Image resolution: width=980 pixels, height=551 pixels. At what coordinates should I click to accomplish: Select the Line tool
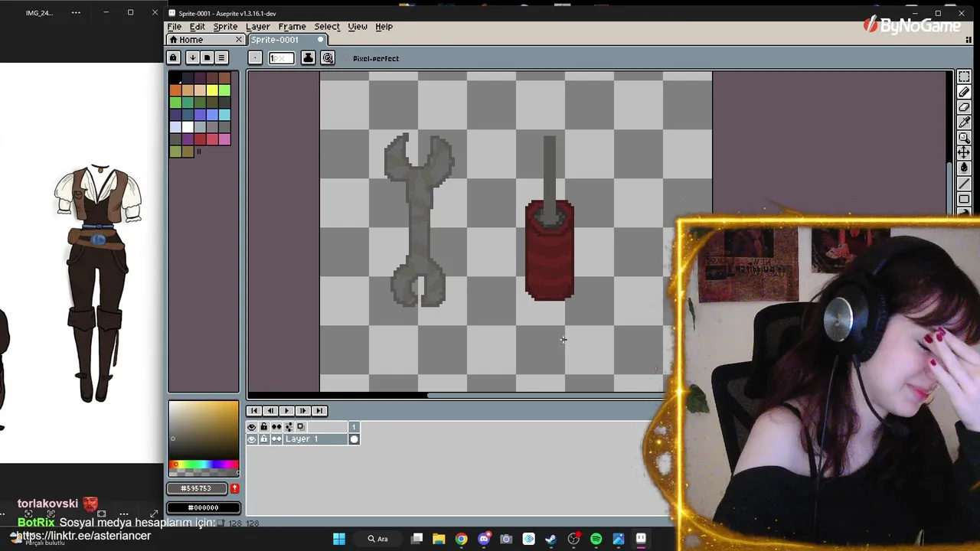pos(964,184)
